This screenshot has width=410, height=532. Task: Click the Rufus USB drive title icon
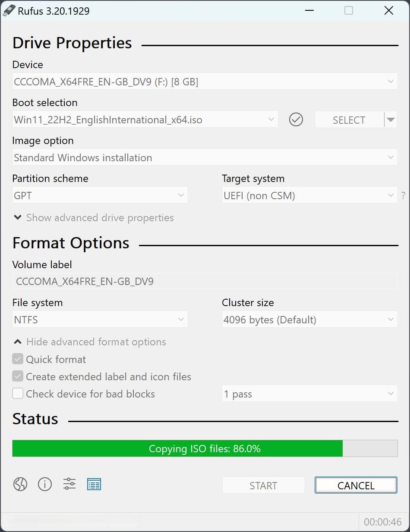[x=9, y=11]
